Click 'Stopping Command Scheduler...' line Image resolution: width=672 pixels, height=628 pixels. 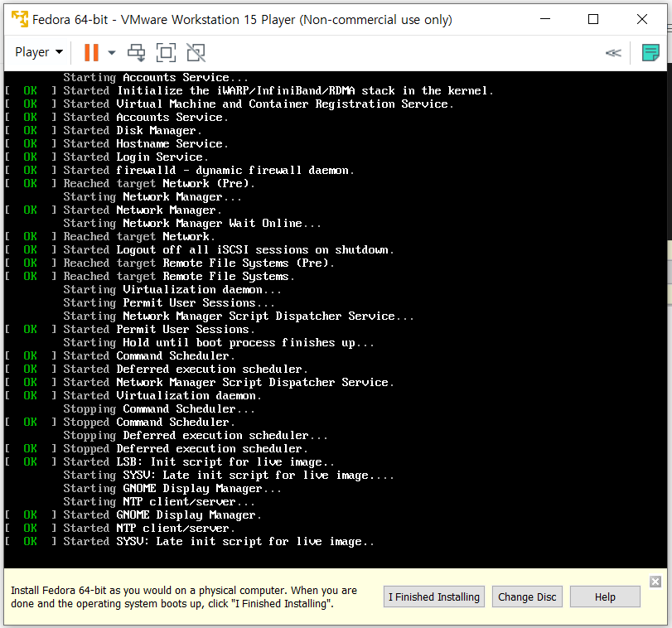159,409
